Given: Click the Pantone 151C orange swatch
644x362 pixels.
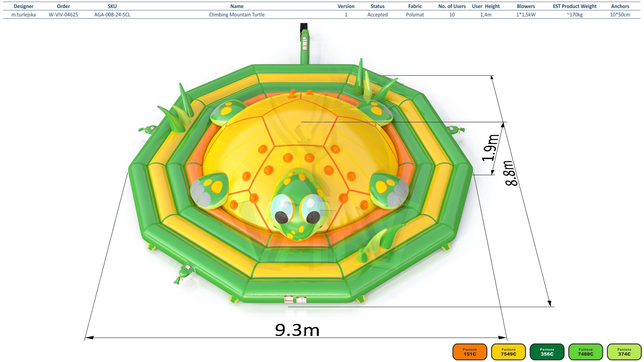Looking at the screenshot, I should (470, 352).
